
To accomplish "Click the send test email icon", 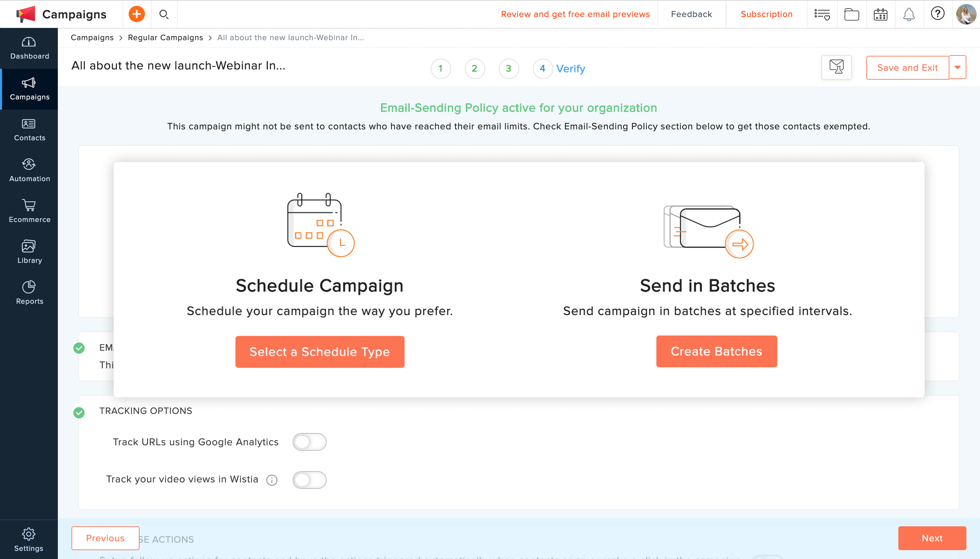I will click(x=836, y=67).
